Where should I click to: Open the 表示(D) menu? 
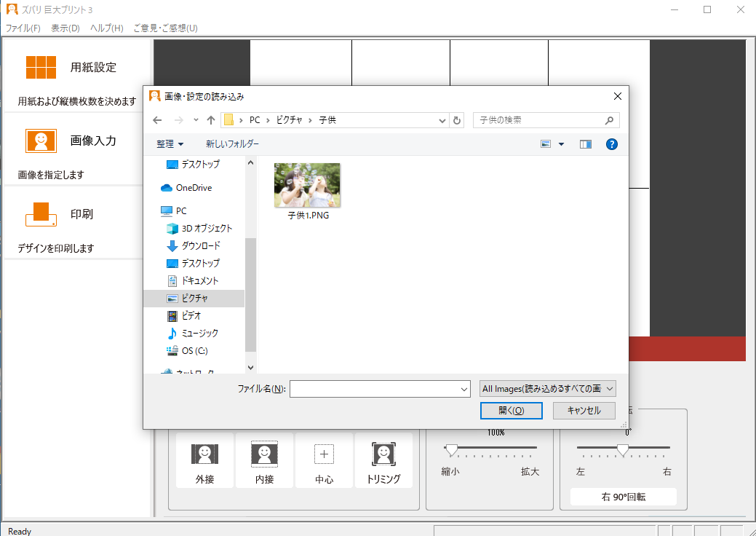64,28
